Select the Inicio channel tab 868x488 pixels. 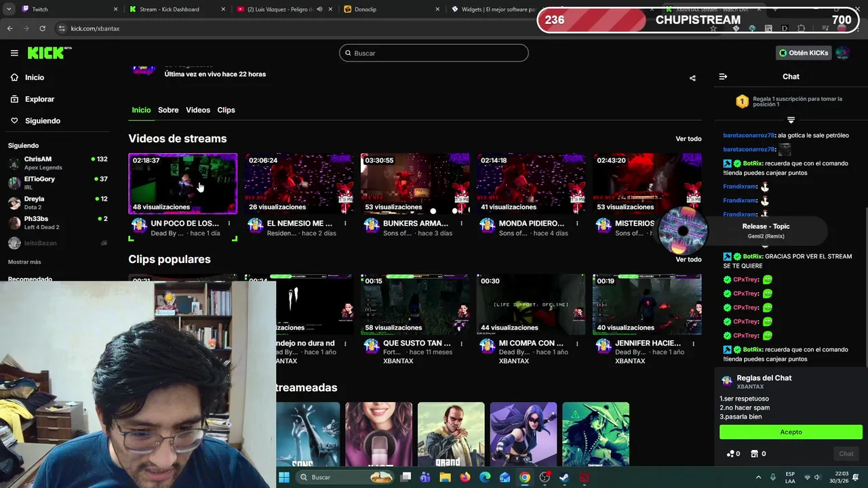pos(141,110)
